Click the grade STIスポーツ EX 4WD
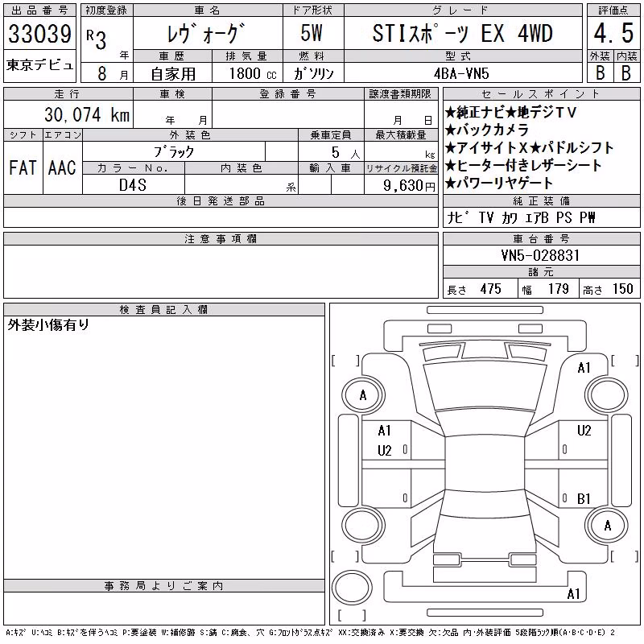Image resolution: width=644 pixels, height=644 pixels. 462,34
